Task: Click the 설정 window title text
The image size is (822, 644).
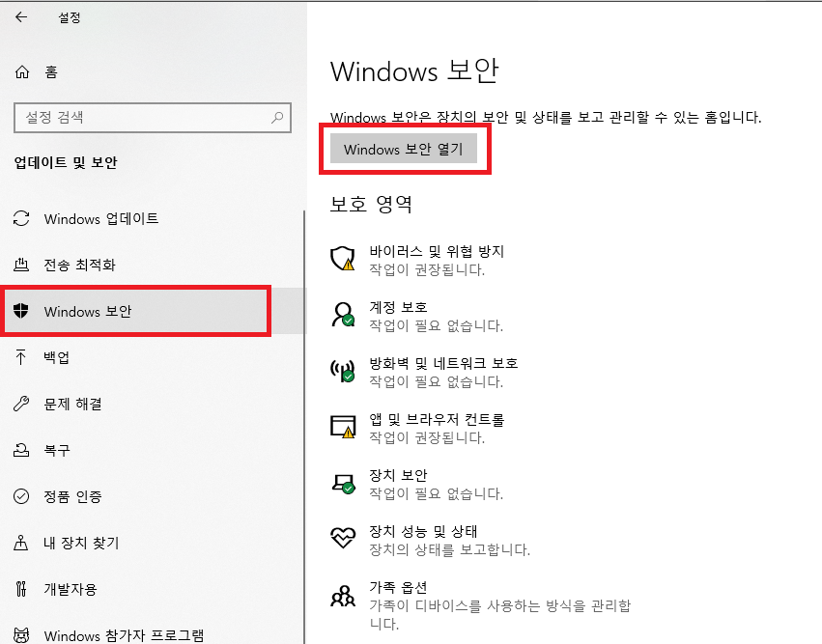Action: click(70, 17)
